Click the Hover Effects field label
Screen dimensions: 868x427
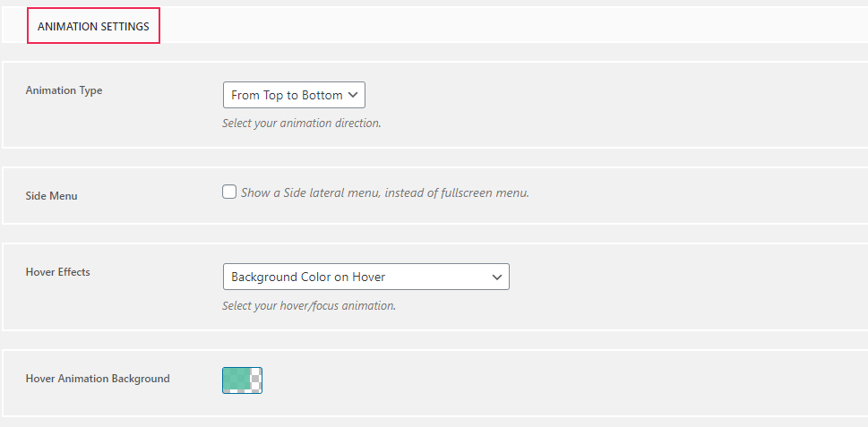[x=57, y=272]
